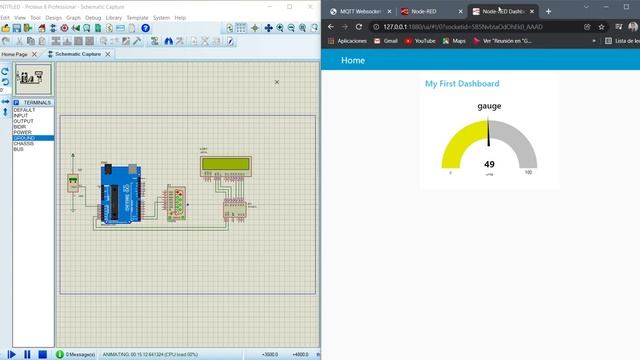Open the Gmail bookmark
This screenshot has height=360, width=640.
pyautogui.click(x=386, y=41)
